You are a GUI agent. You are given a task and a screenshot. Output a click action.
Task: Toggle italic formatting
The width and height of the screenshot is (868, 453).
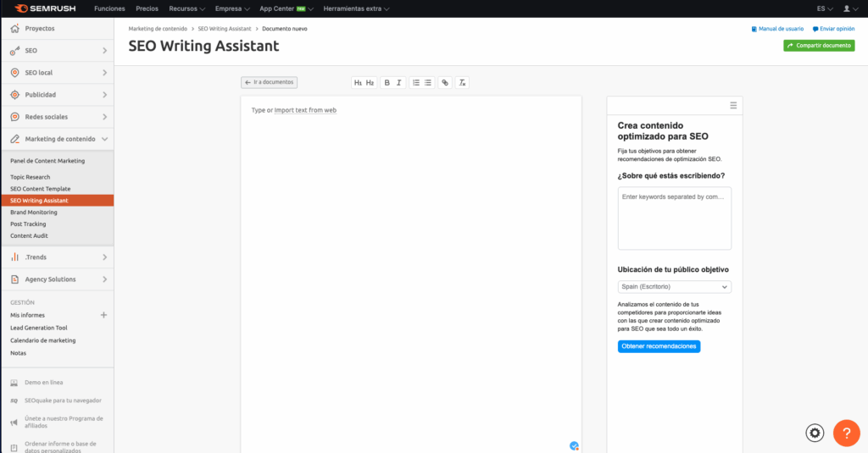tap(398, 82)
